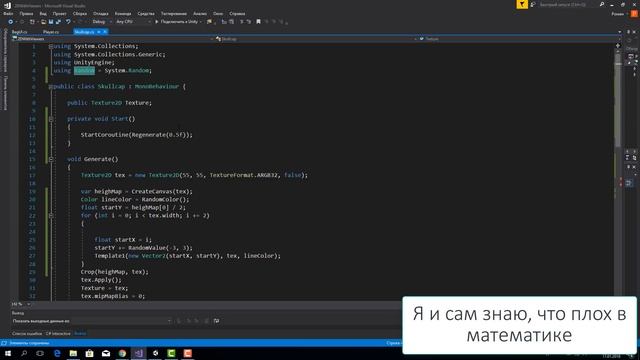Open the zoom percentage dropdown

(28, 304)
